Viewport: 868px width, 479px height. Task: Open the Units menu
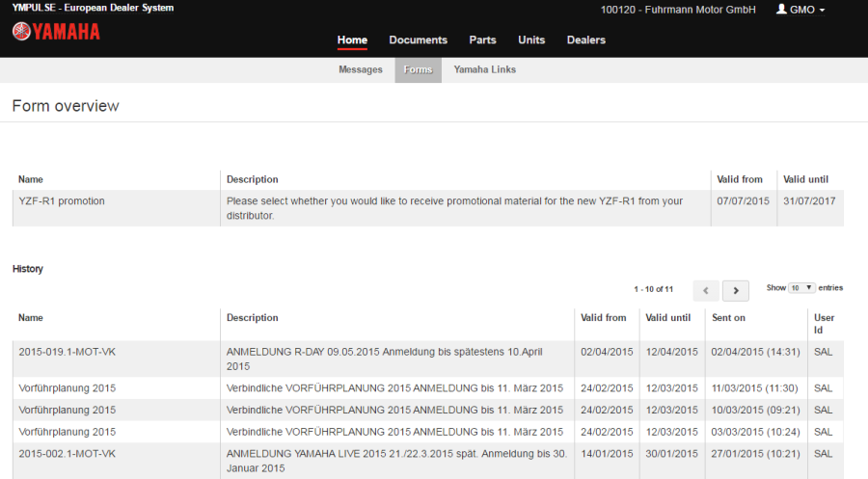coord(531,40)
